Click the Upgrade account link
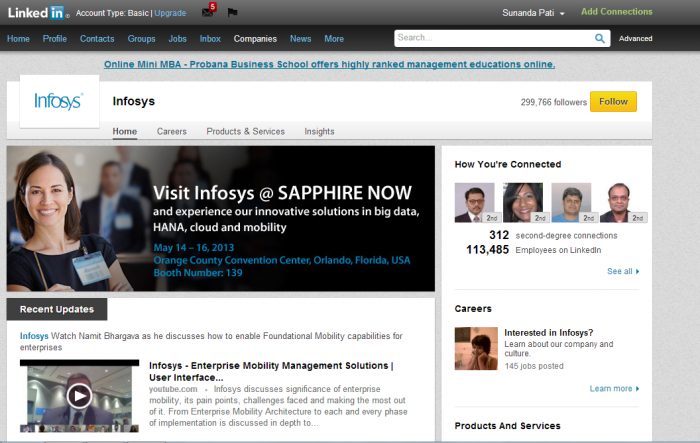The image size is (700, 443). pyautogui.click(x=170, y=13)
